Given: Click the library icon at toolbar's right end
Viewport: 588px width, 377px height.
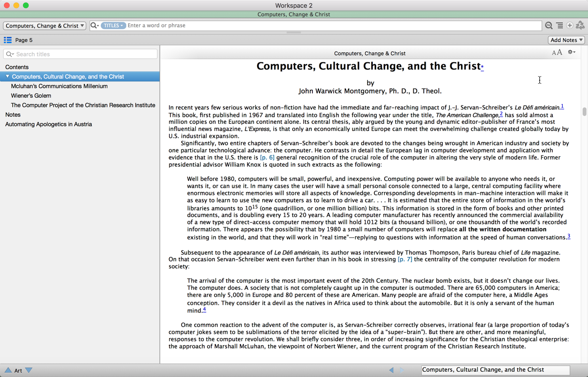Looking at the screenshot, I should click(580, 26).
